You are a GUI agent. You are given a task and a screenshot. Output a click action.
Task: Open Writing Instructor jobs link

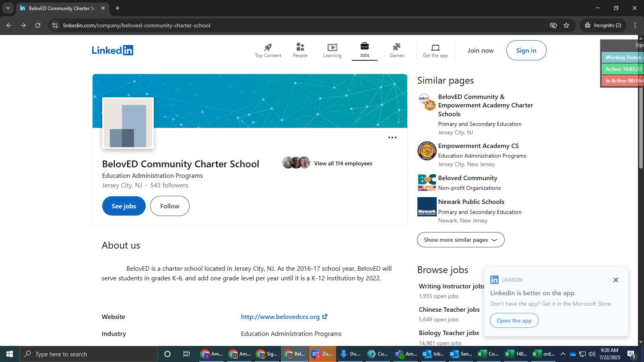pos(452,286)
